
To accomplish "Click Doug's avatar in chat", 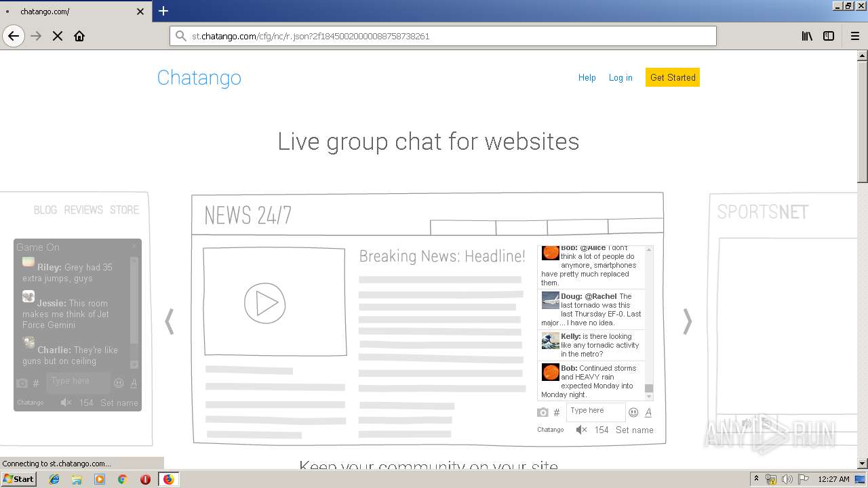I will 551,300.
